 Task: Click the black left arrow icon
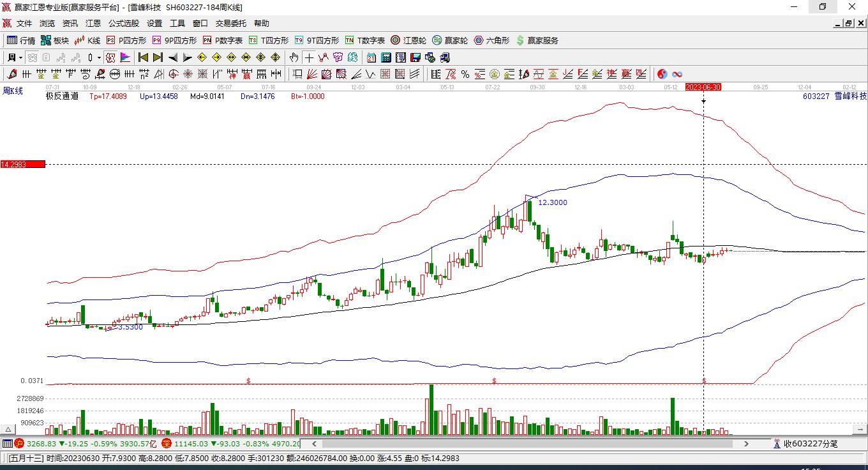click(x=172, y=57)
